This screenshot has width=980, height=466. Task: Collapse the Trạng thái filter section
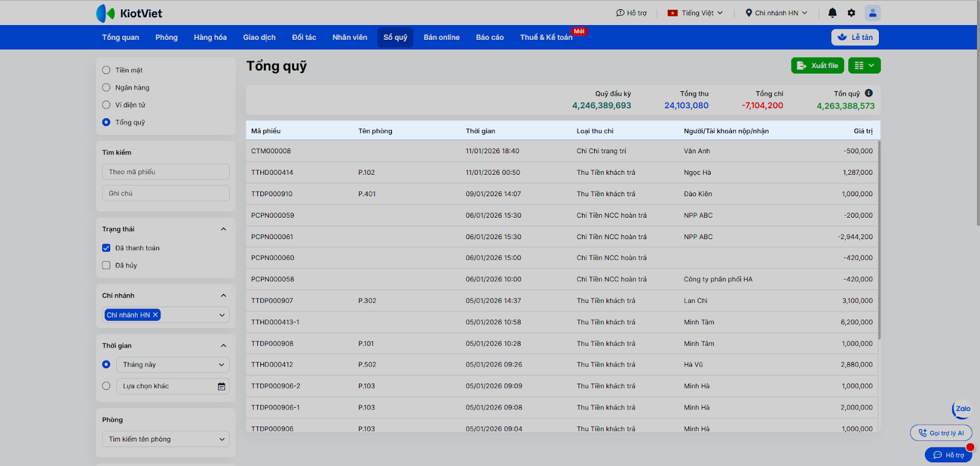click(224, 229)
